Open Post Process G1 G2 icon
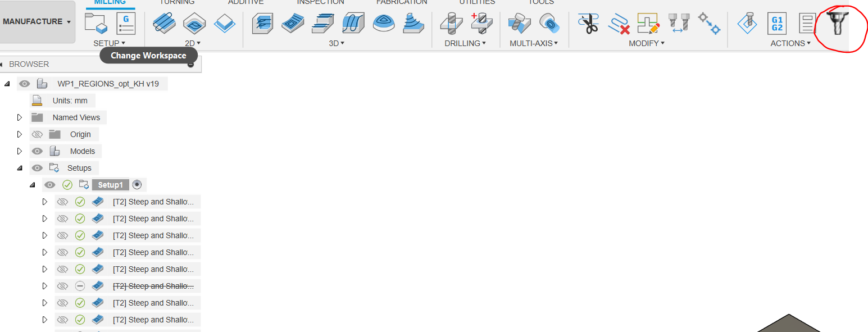This screenshot has height=332, width=868. coord(777,24)
